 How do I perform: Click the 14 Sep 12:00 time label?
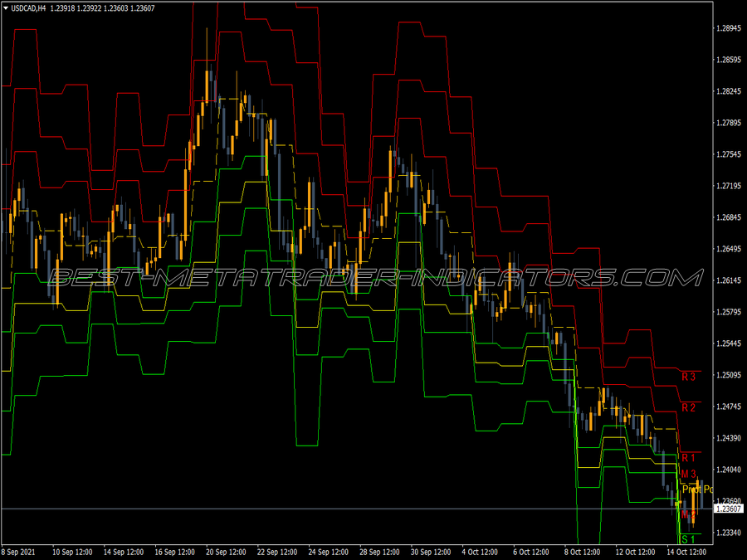(124, 552)
